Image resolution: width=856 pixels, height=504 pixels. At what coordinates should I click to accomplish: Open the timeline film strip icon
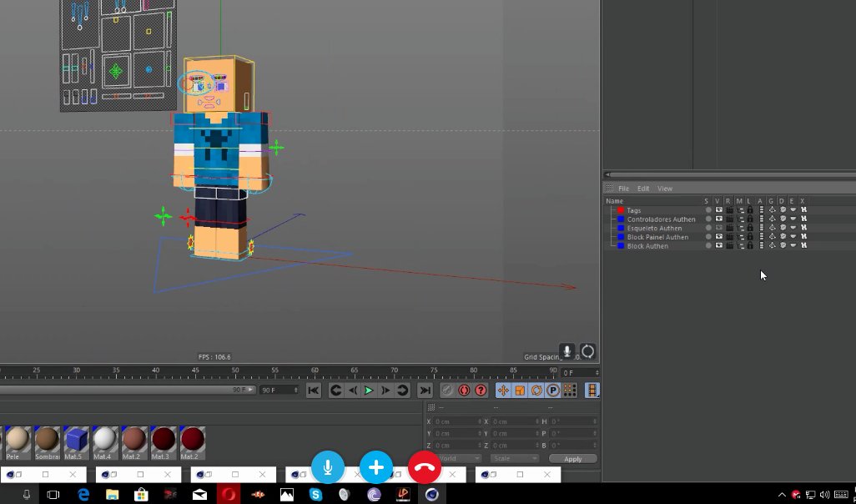pos(592,390)
